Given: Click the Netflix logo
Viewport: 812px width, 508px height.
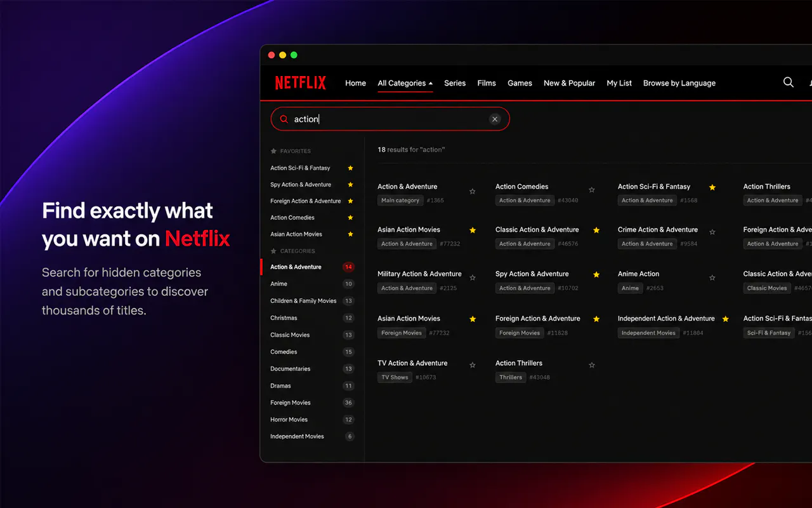Looking at the screenshot, I should [300, 83].
